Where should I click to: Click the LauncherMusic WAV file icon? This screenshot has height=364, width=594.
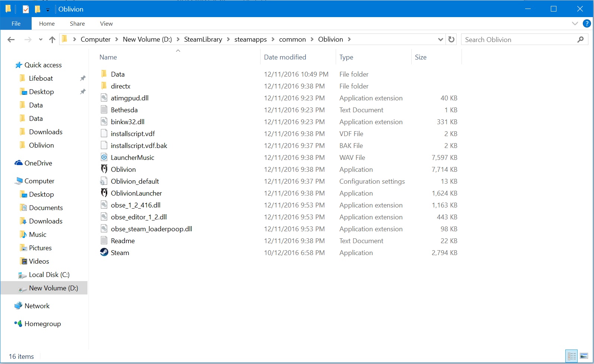(x=104, y=157)
